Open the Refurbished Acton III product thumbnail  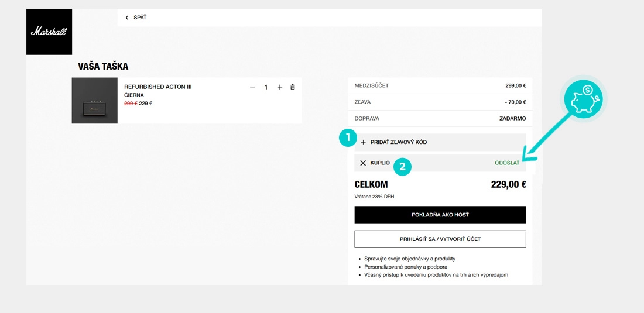[x=94, y=101]
